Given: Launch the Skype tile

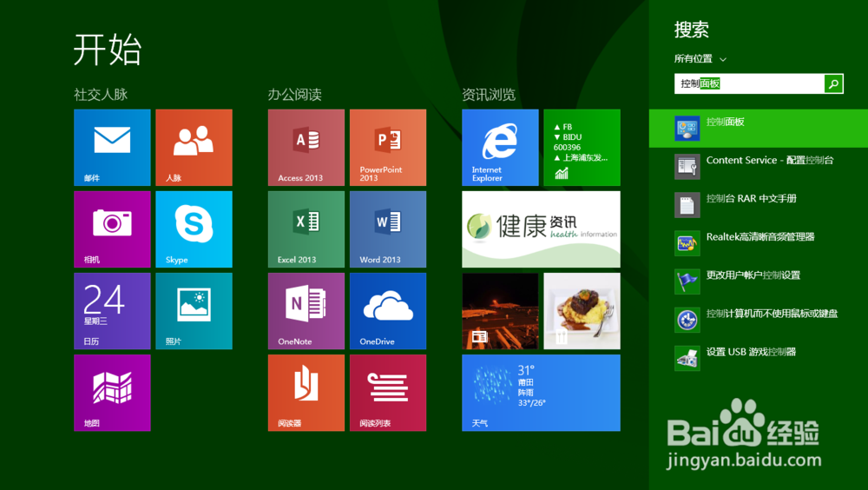Looking at the screenshot, I should [x=194, y=229].
